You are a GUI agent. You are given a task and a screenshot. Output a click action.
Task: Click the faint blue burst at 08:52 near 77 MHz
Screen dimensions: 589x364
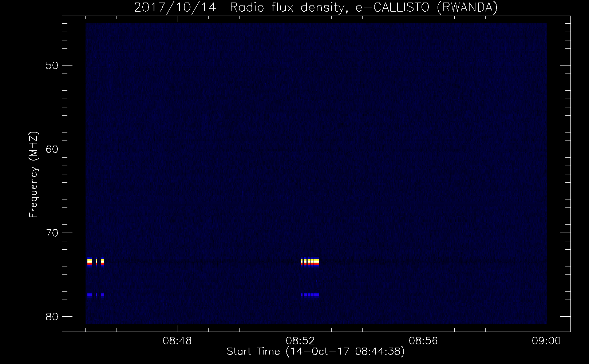310,295
